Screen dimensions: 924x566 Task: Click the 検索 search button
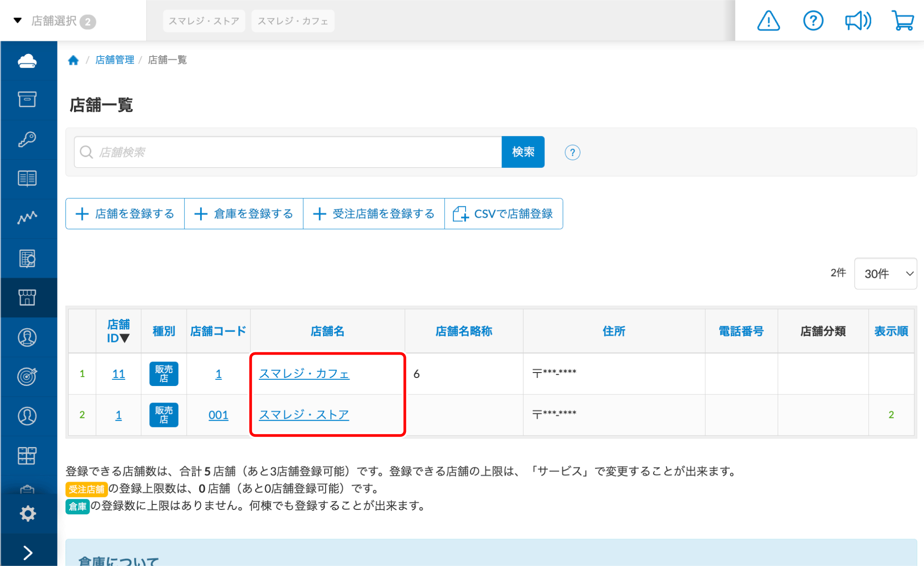pos(523,152)
